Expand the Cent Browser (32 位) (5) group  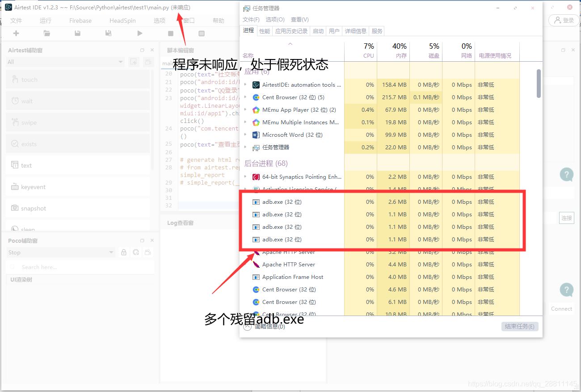[245, 97]
